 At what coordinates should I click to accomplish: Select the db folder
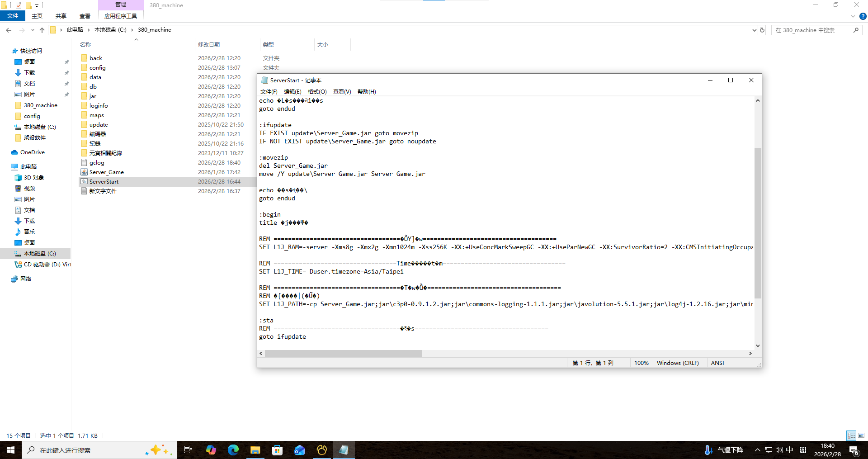tap(93, 86)
